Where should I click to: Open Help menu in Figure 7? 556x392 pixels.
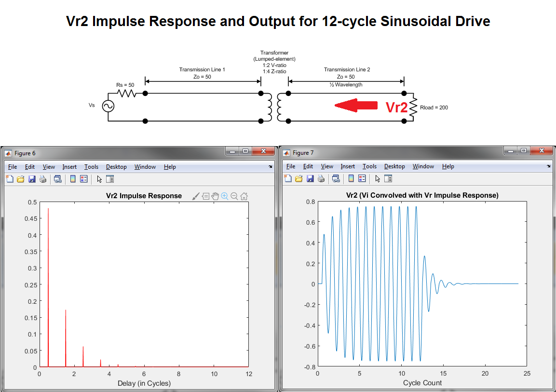tap(448, 166)
